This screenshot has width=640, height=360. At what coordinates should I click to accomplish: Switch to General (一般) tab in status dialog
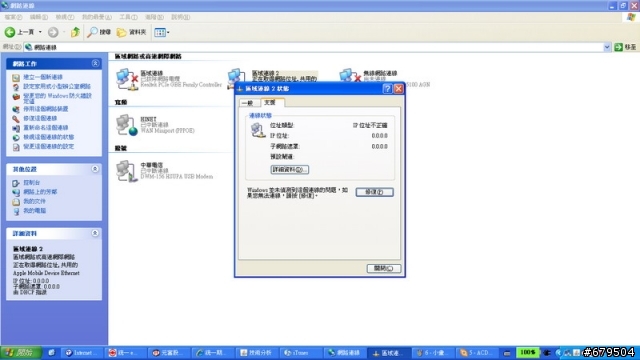pyautogui.click(x=249, y=103)
